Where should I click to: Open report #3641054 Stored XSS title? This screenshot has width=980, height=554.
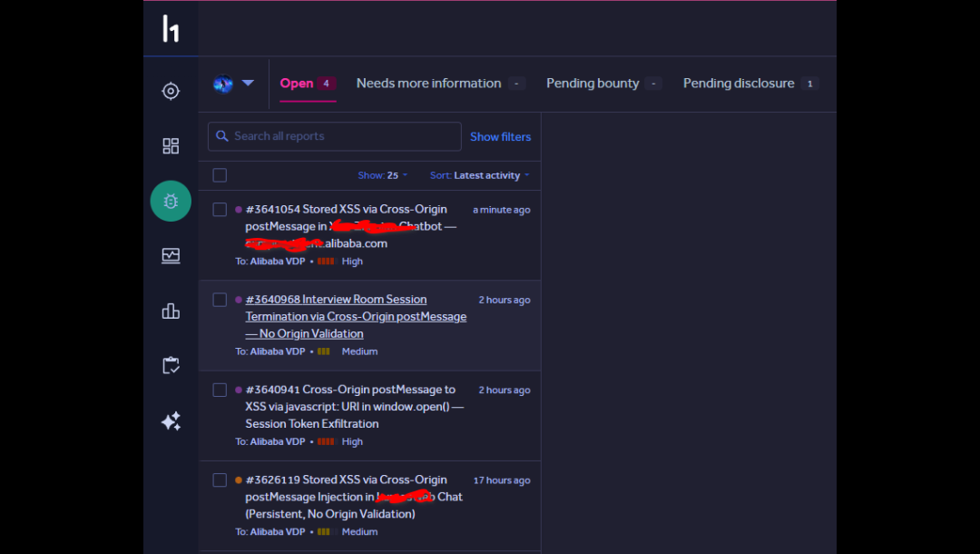[x=351, y=226]
